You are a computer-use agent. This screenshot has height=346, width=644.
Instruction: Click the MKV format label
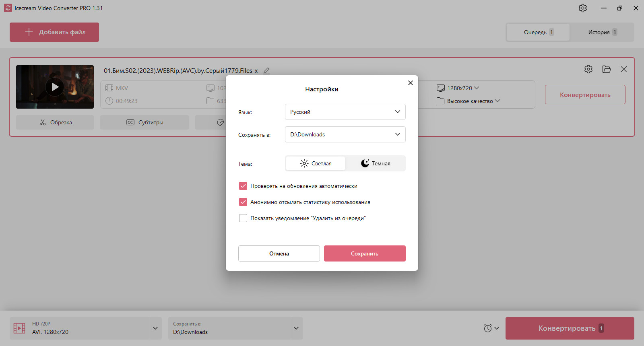[x=122, y=88]
